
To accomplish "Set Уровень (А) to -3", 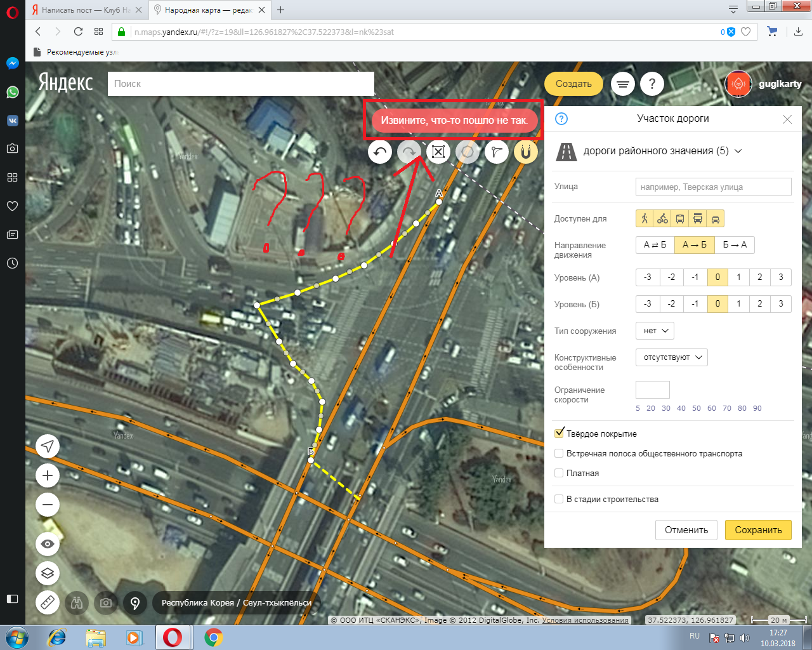I will [x=648, y=277].
